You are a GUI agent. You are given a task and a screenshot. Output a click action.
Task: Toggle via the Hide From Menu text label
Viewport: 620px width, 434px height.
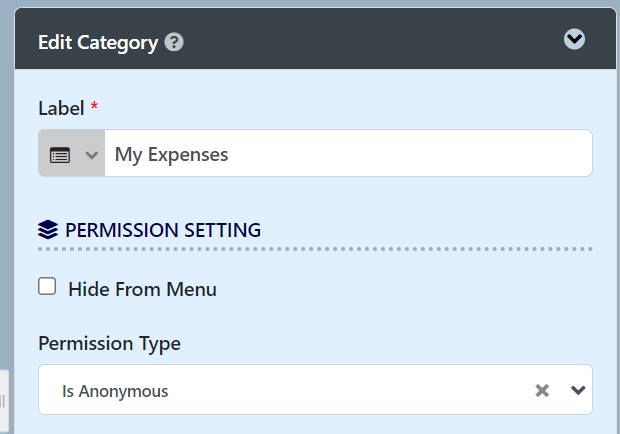coord(142,289)
